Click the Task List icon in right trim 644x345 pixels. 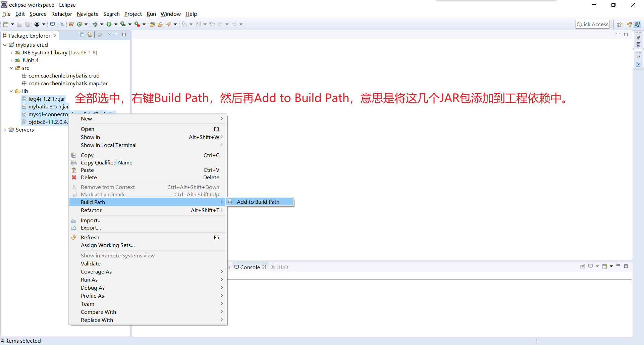[638, 45]
